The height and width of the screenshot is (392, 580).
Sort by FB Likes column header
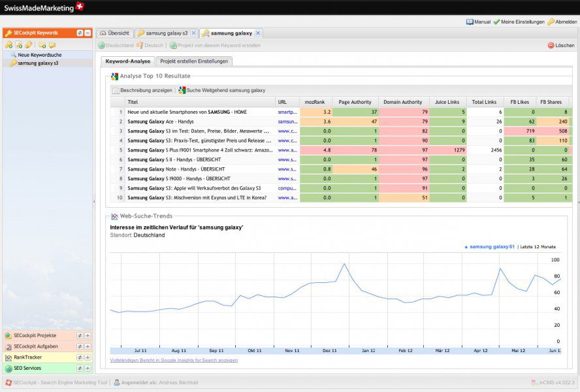520,102
